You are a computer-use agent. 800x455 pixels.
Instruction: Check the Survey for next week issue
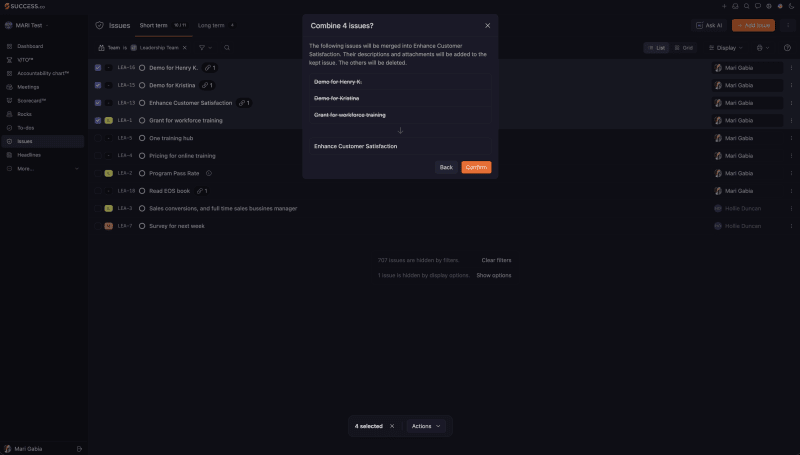pos(98,226)
